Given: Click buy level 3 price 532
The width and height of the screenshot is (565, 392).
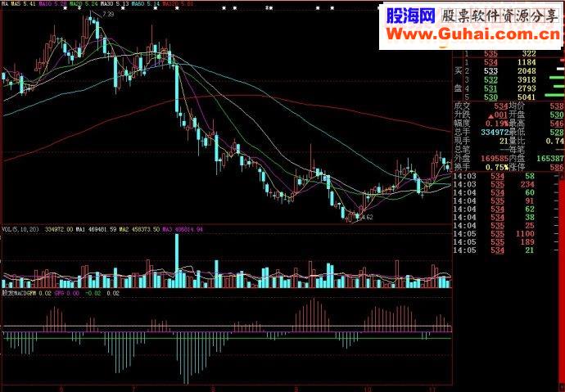Looking at the screenshot, I should [490, 80].
